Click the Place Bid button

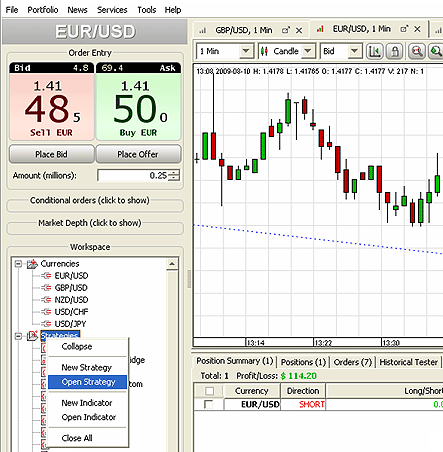click(x=51, y=154)
